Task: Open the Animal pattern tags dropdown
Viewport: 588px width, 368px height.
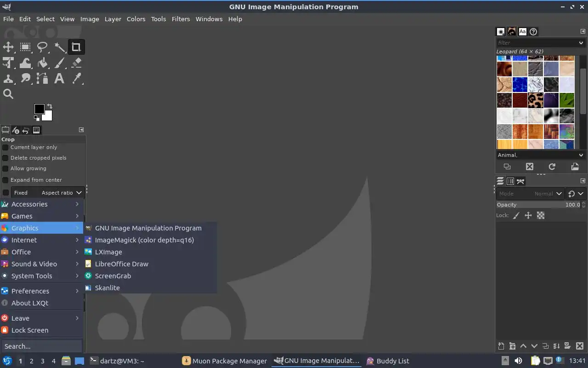Action: coord(540,155)
